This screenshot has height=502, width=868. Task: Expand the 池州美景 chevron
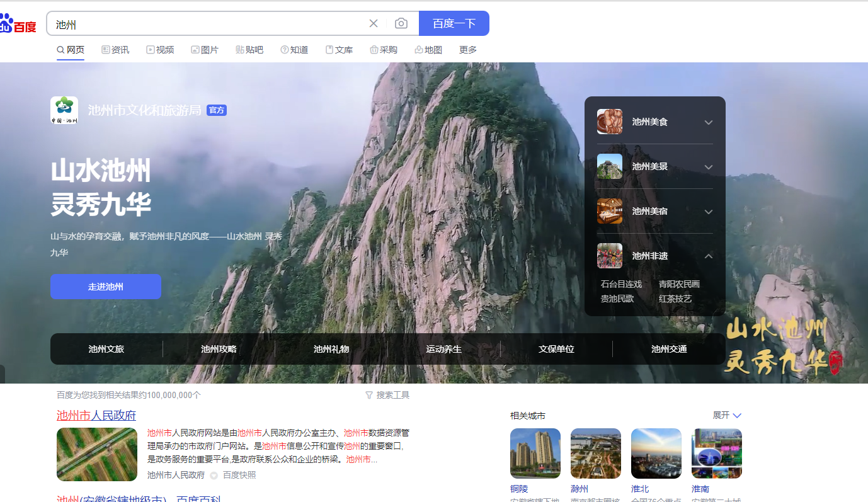click(x=709, y=167)
